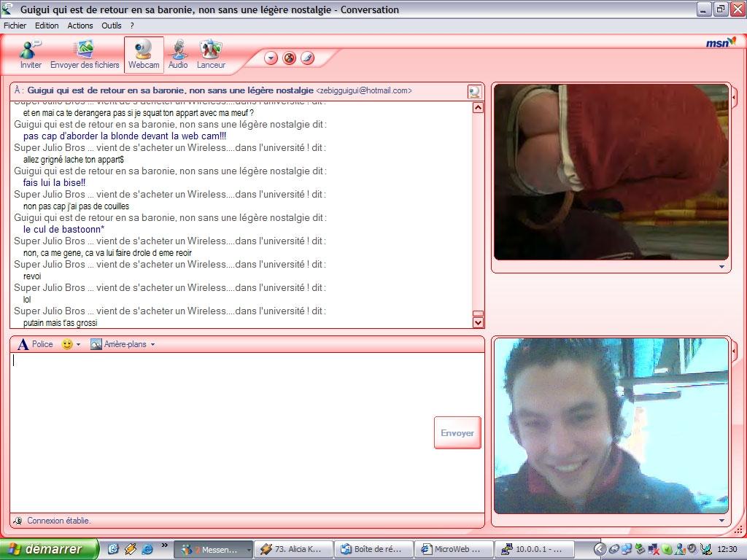The width and height of the screenshot is (747, 560).
Task: Switch to the Messenger taskbar group
Action: pyautogui.click(x=213, y=550)
